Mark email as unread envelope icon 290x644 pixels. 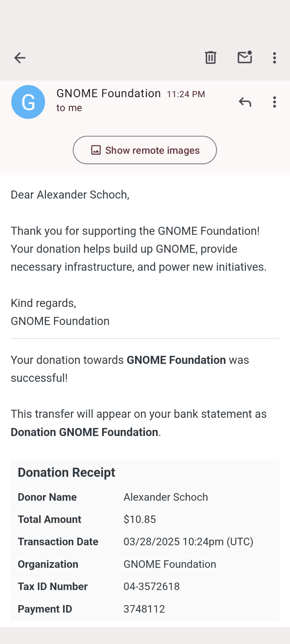tap(245, 58)
